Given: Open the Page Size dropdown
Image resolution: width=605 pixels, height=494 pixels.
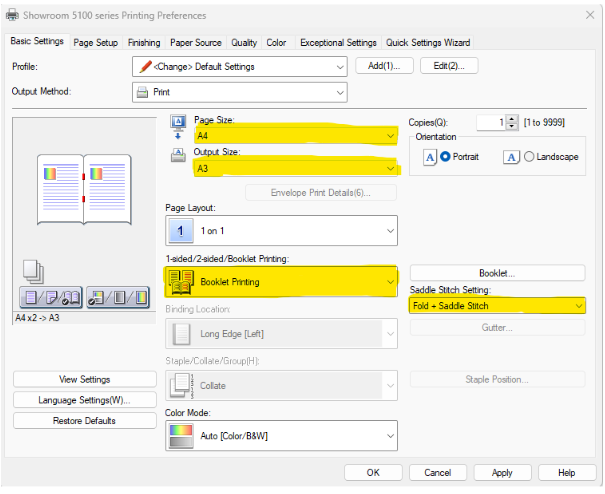Looking at the screenshot, I should 389,135.
